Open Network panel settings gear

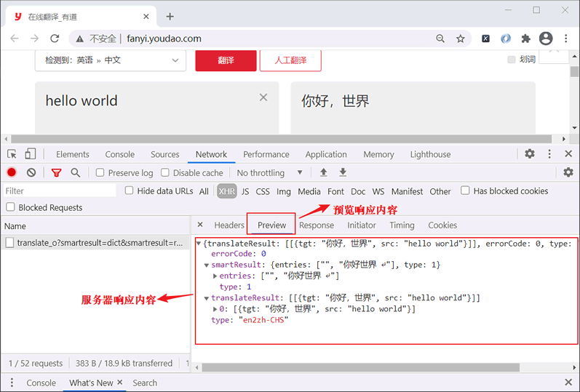coord(568,172)
